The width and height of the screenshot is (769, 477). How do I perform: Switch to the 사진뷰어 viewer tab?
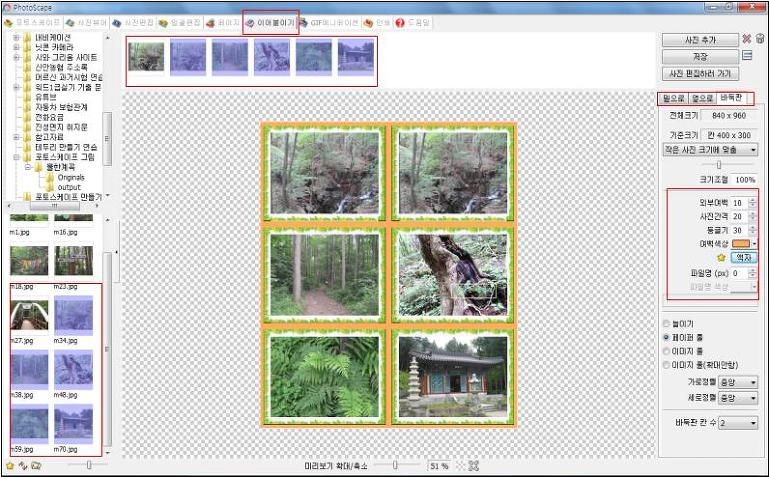86,23
